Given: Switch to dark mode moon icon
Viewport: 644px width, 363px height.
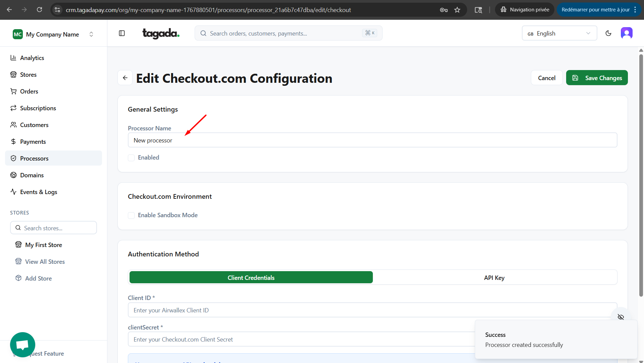Looking at the screenshot, I should [x=608, y=33].
